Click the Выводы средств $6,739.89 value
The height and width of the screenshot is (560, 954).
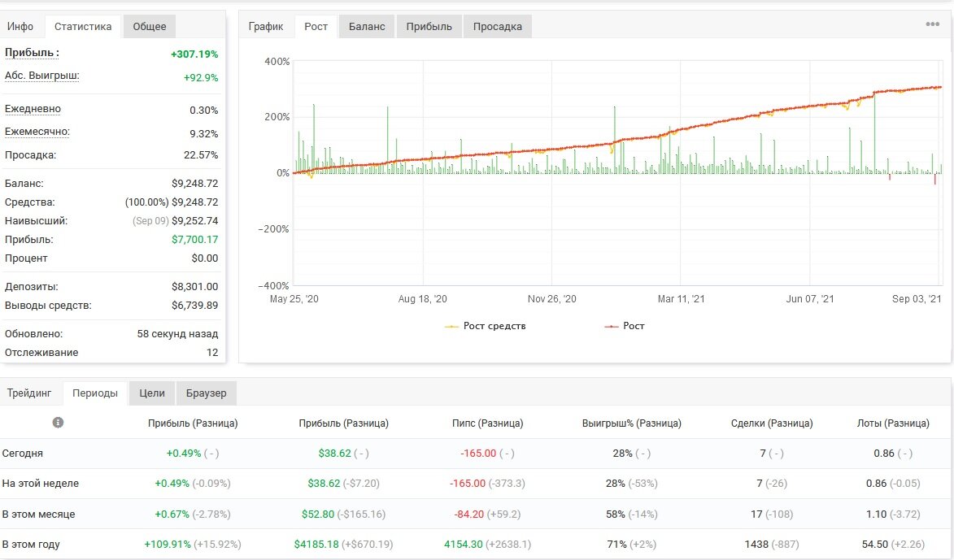click(x=194, y=306)
